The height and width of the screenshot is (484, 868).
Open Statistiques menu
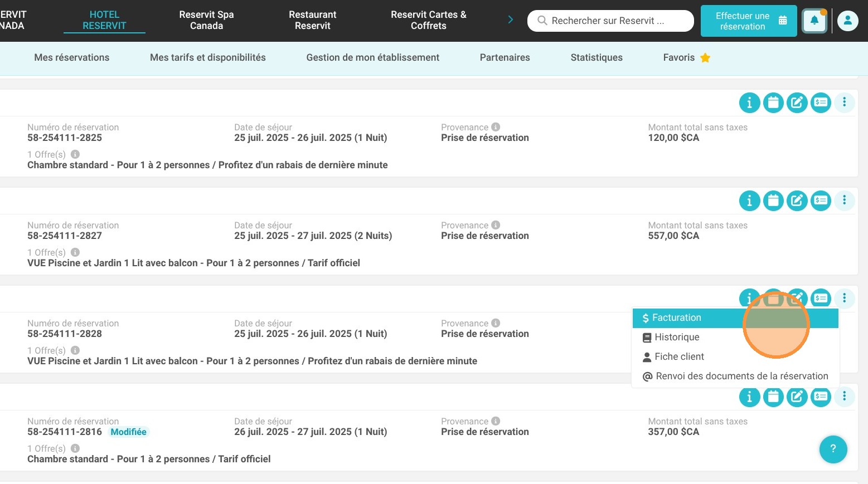(597, 57)
